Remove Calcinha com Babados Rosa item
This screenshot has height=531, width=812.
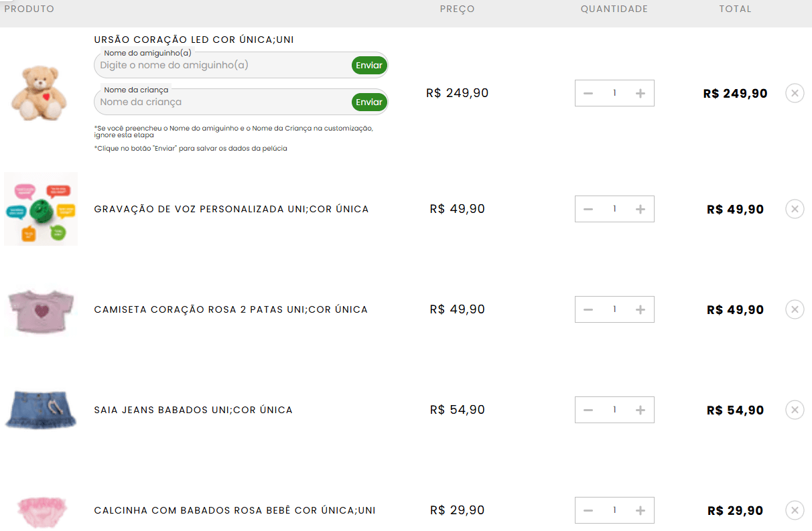point(795,510)
